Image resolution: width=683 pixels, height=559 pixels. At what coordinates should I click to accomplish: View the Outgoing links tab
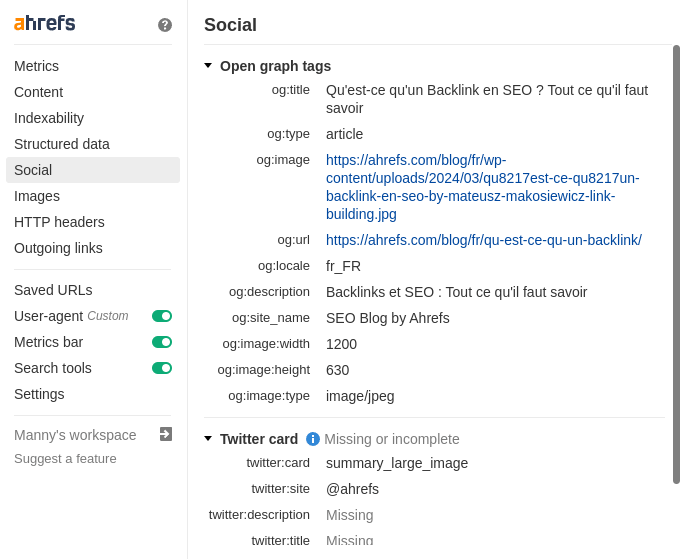coord(58,248)
